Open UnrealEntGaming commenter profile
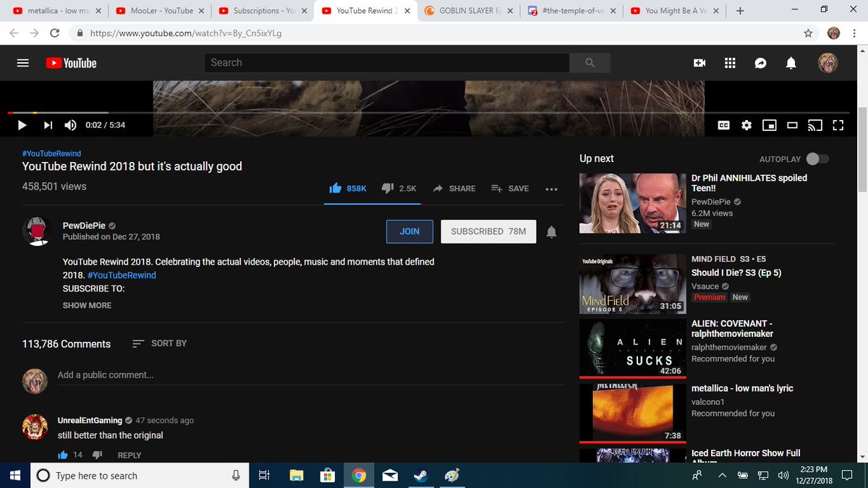The height and width of the screenshot is (488, 868). [x=90, y=420]
